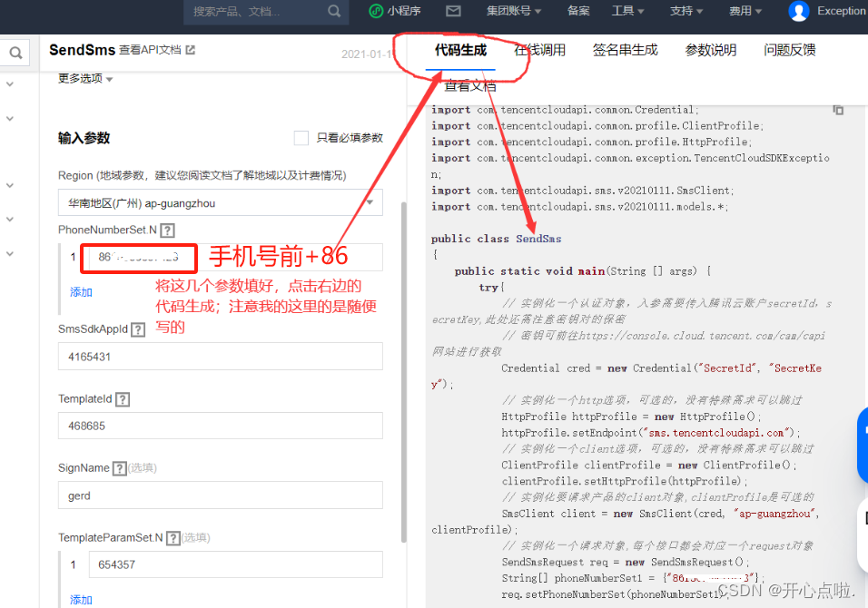The width and height of the screenshot is (868, 608).
Task: Open the 支持 menu
Action: tap(686, 11)
